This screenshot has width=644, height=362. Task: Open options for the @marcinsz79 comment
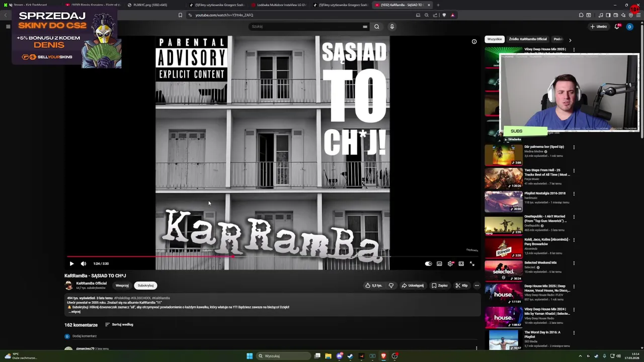[x=476, y=348]
